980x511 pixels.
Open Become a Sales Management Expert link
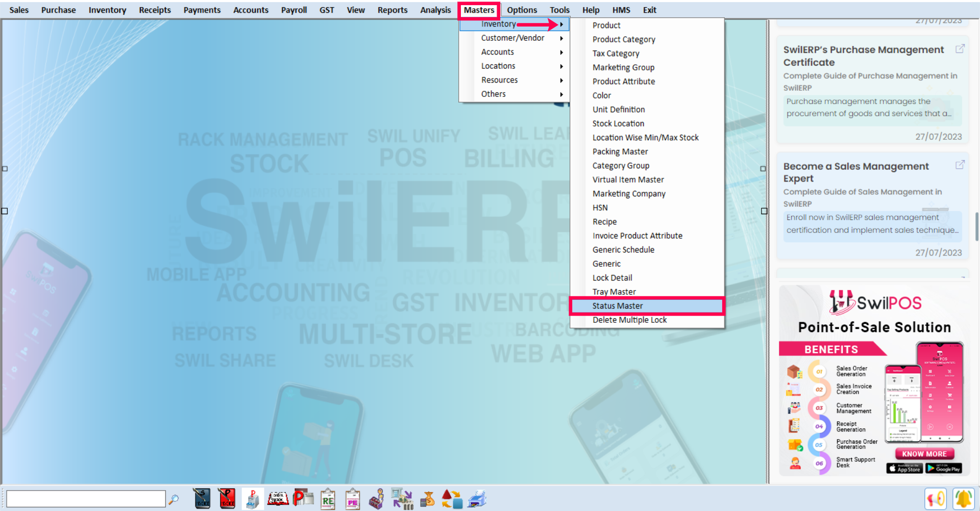[x=856, y=172]
